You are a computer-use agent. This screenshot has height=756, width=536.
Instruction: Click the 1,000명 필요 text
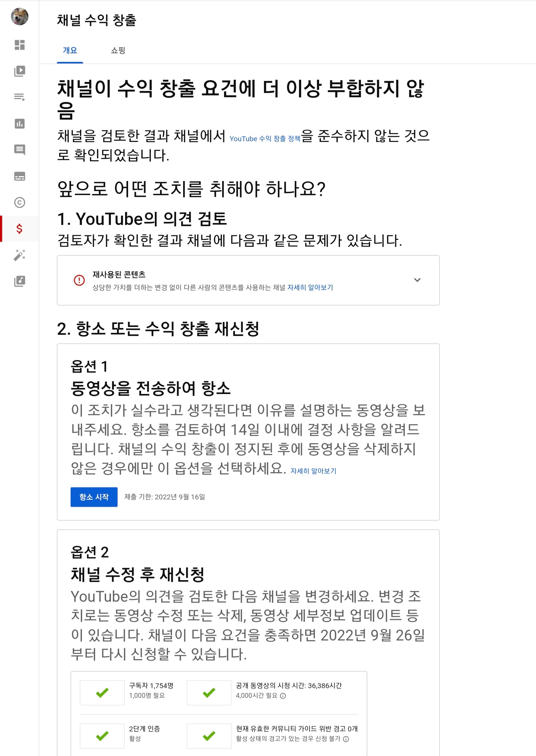(x=147, y=695)
